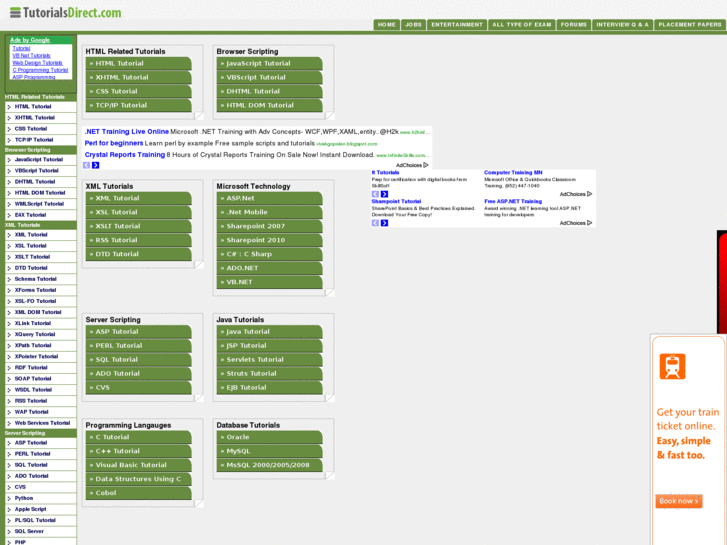The height and width of the screenshot is (545, 727).
Task: Open the PLACEMENT PAPERS tab
Action: click(689, 25)
